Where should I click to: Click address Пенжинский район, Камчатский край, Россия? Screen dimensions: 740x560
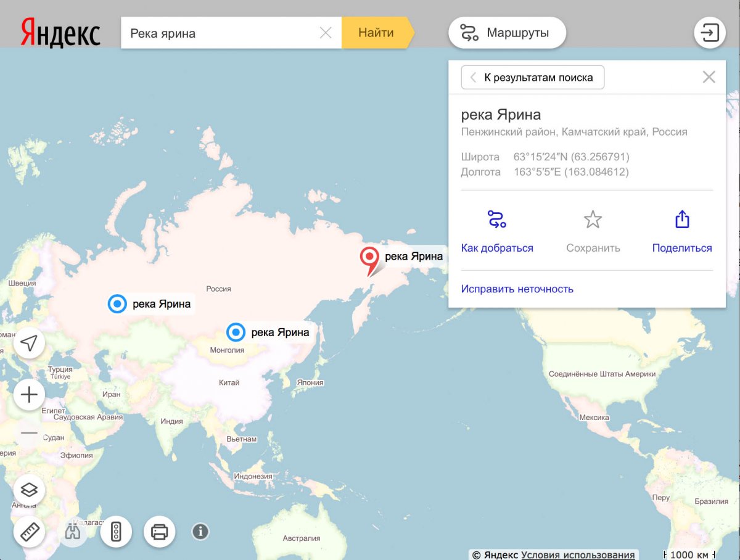(x=574, y=132)
